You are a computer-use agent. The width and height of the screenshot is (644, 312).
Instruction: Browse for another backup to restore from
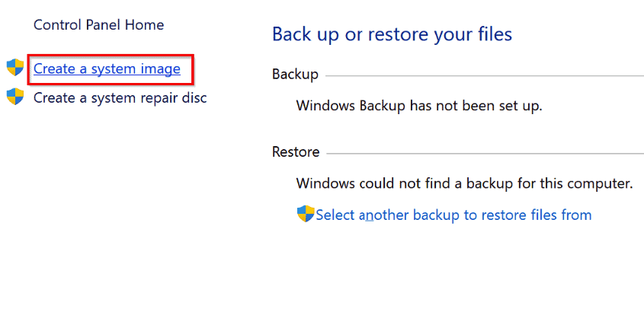click(453, 215)
